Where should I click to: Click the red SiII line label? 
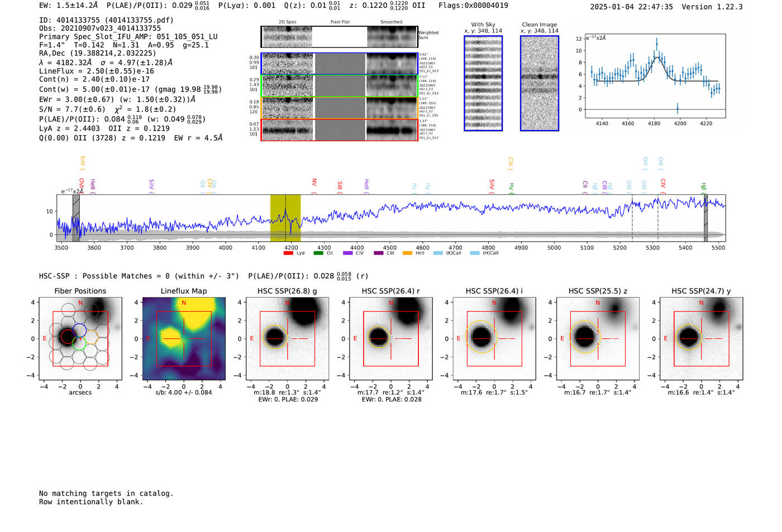point(340,187)
